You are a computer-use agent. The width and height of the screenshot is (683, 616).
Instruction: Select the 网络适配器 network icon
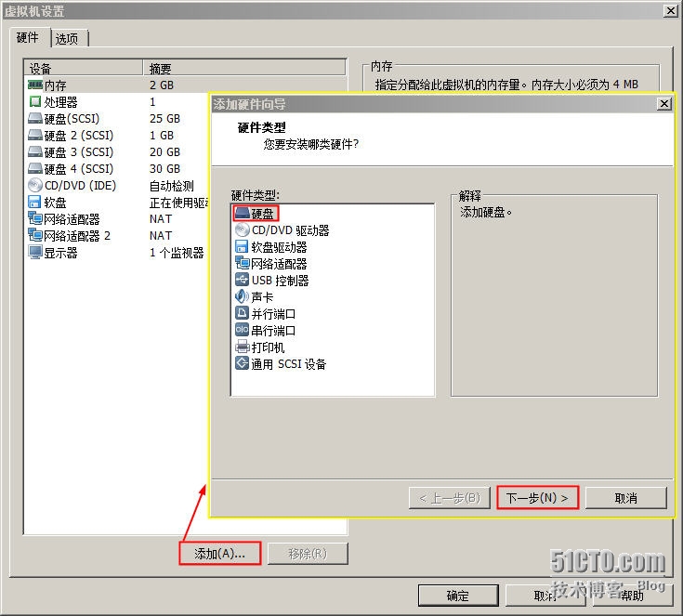pos(35,218)
